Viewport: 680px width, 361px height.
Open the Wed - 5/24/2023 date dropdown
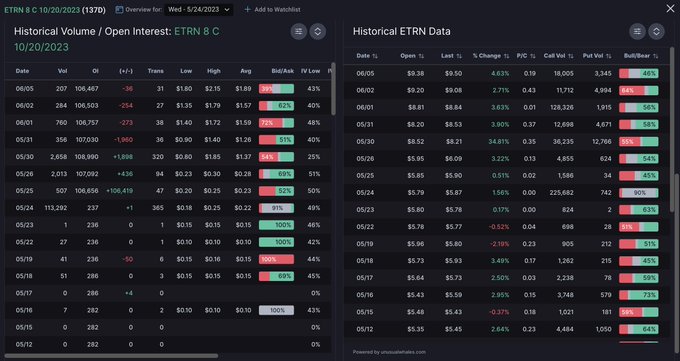point(199,10)
